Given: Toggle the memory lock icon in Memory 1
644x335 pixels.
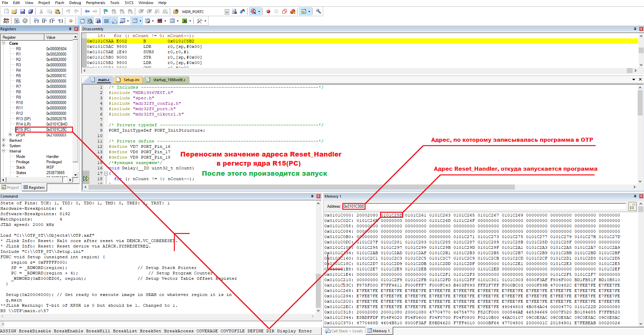Looking at the screenshot, I should coord(632,206).
